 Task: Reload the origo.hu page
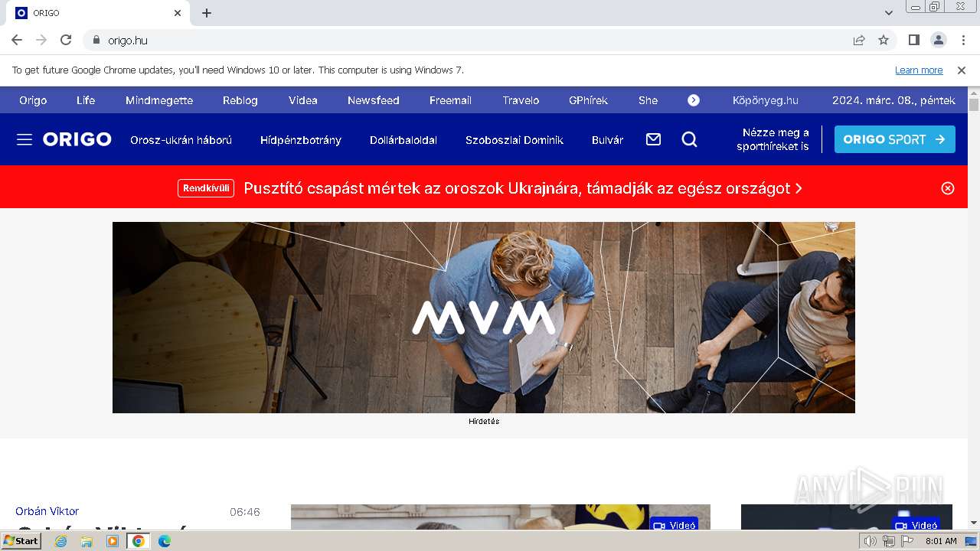click(x=66, y=40)
